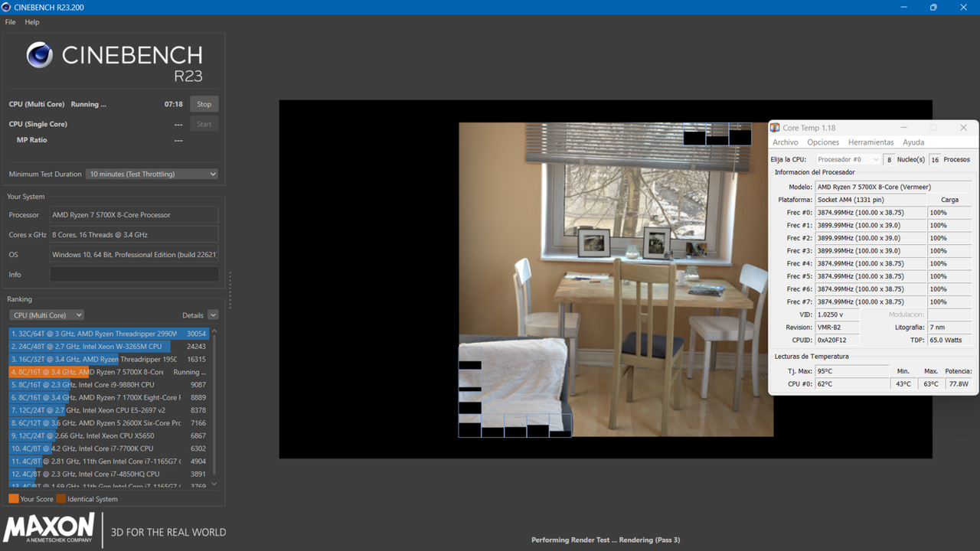Click the Frec #7 frequency value

pyautogui.click(x=871, y=302)
